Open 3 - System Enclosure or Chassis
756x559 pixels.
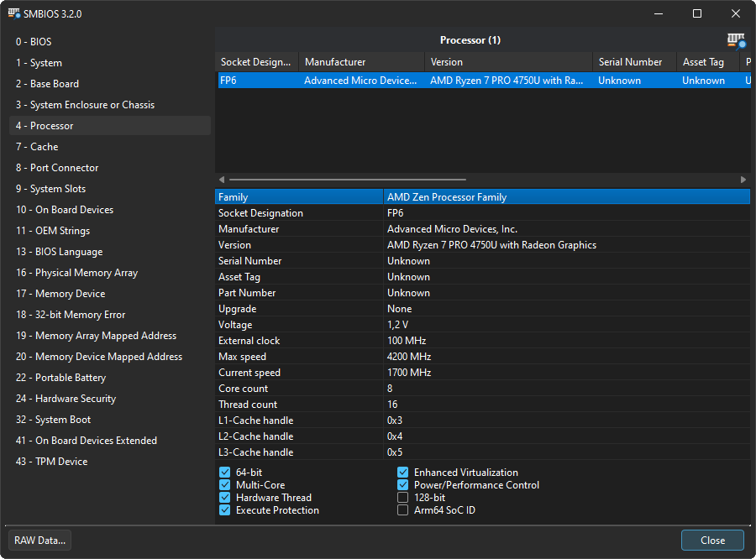point(110,105)
